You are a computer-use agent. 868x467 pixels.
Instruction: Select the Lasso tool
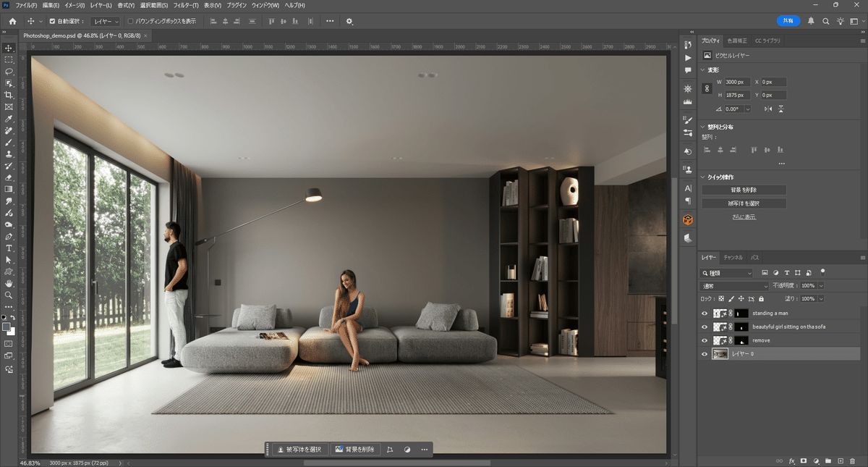click(9, 72)
